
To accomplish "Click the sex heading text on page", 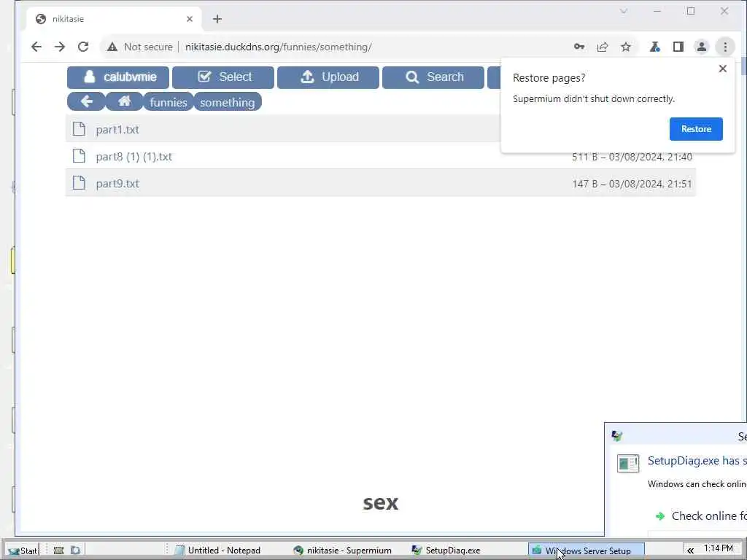I will pos(381,502).
